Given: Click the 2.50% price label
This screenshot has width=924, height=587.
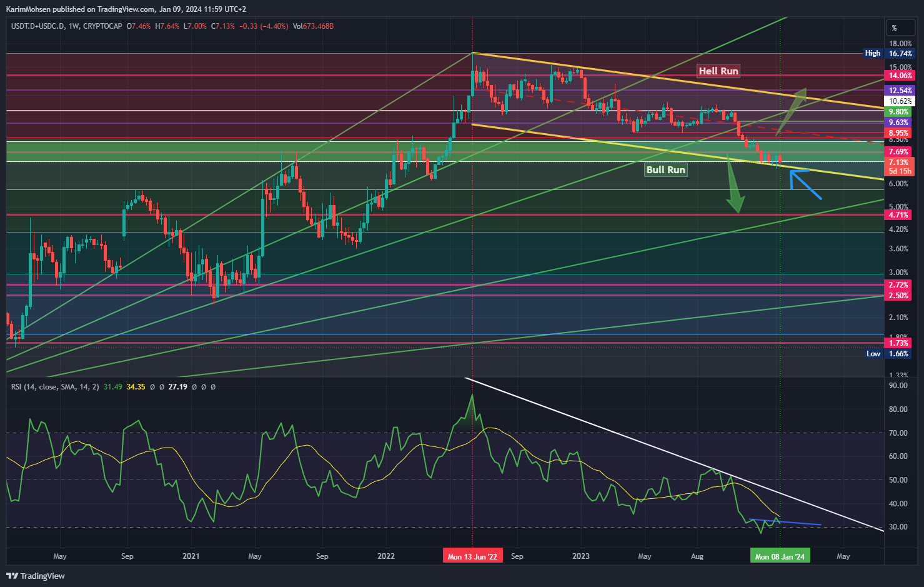Looking at the screenshot, I should (898, 296).
